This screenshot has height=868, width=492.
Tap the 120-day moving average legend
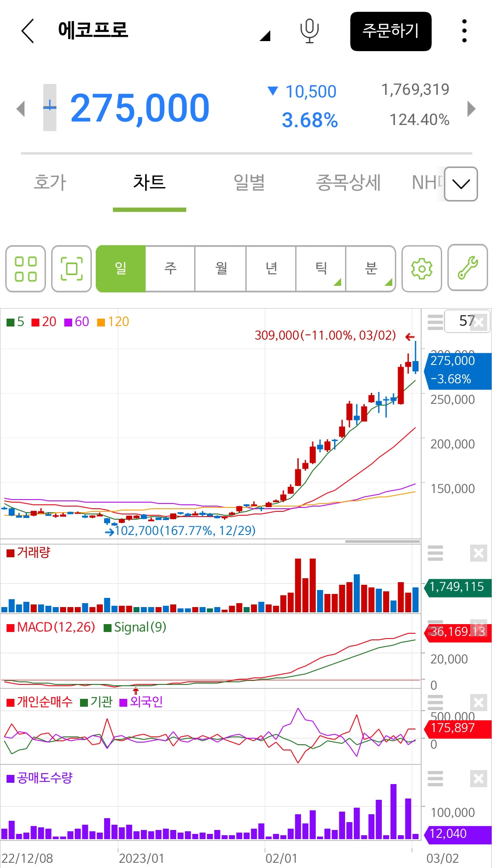tap(113, 322)
